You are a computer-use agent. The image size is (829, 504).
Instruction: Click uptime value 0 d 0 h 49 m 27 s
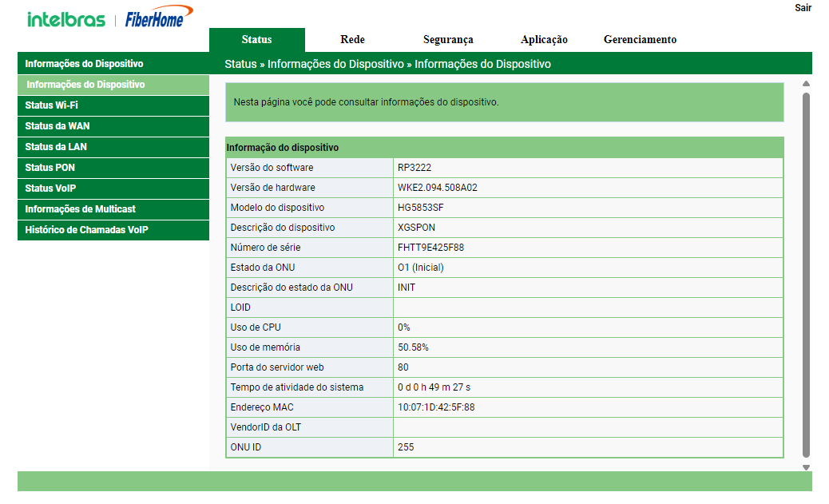434,387
